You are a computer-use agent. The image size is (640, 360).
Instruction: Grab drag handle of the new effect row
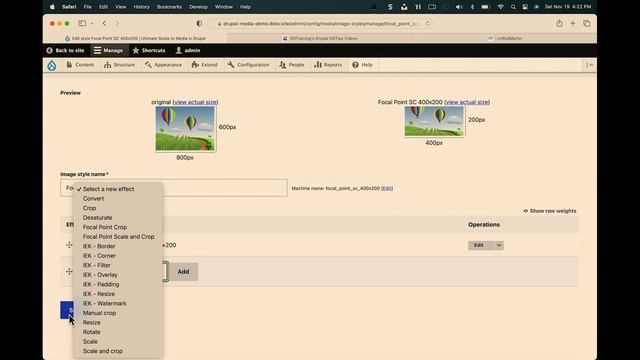coord(69,271)
